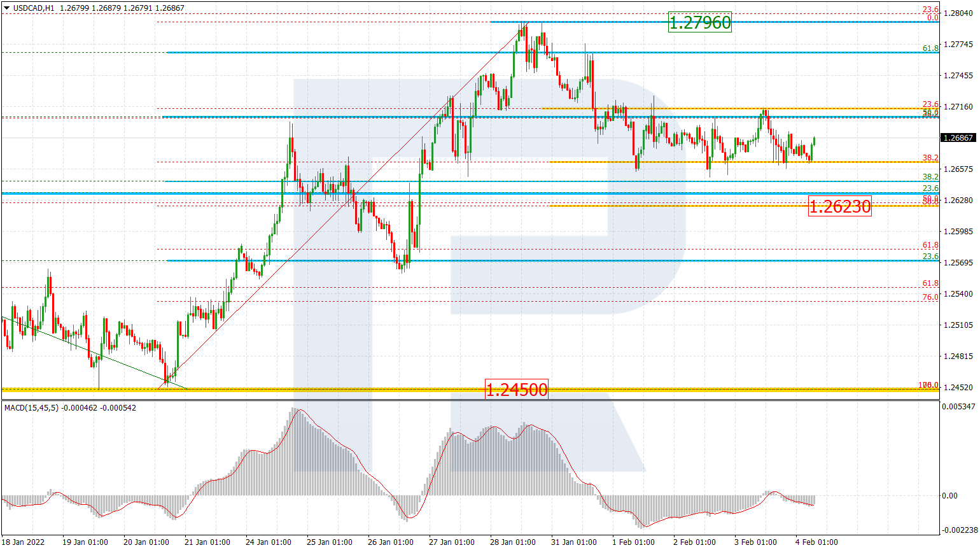Click the 1.25105 price axis value
Screen dimensions: 980x550
(x=958, y=325)
